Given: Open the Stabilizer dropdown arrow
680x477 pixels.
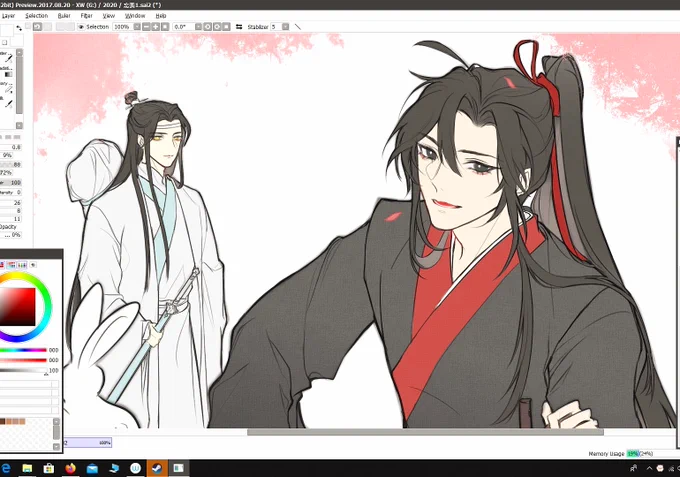Looking at the screenshot, I should pos(285,27).
